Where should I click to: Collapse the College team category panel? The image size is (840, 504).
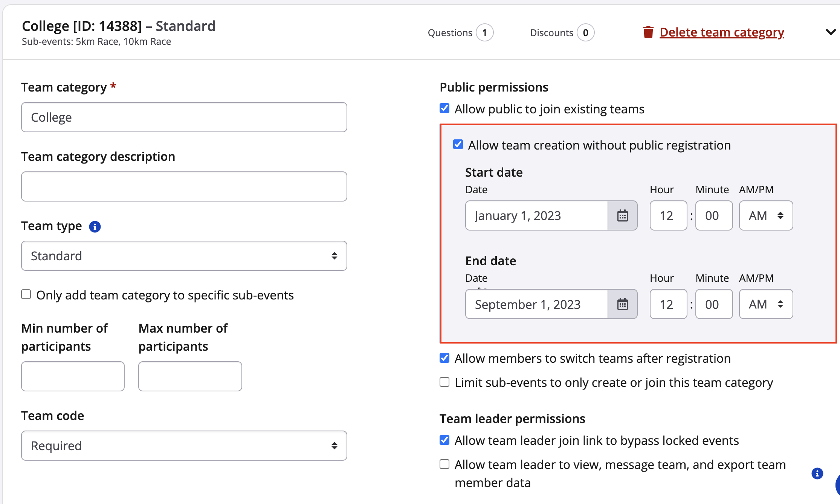point(830,32)
